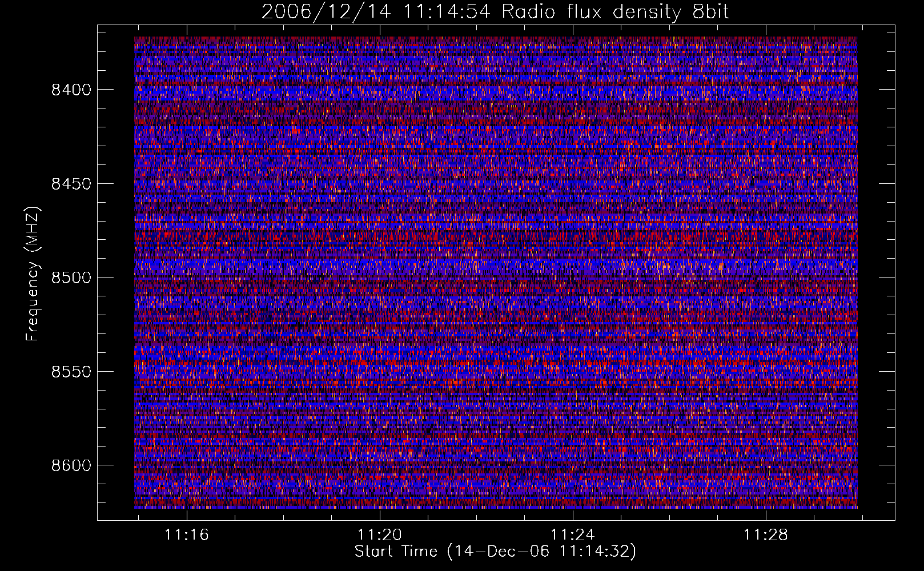Select the 11:16 time tick label
This screenshot has height=571, width=924.
click(x=187, y=535)
